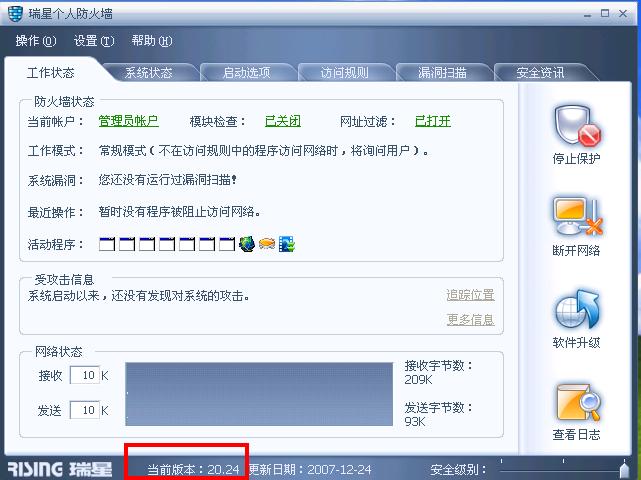Switch to the 系统状态 tab
The image size is (641, 480).
[x=149, y=73]
